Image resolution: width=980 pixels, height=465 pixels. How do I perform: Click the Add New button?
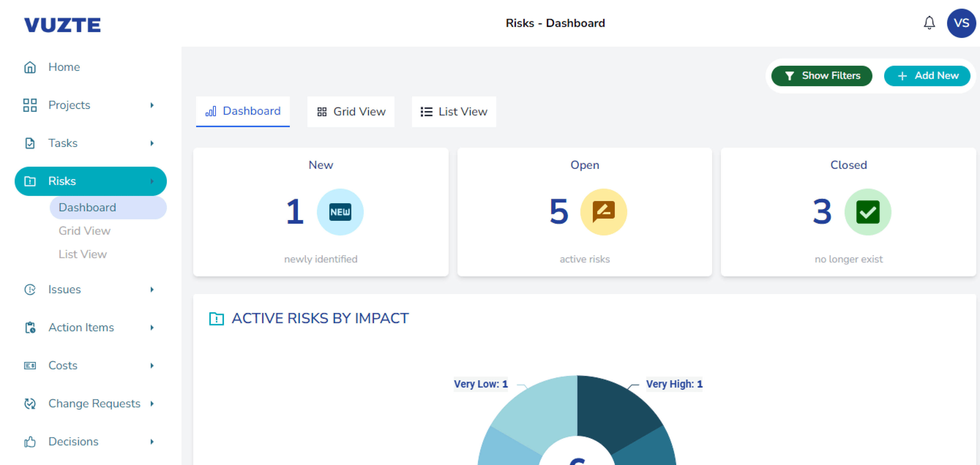[x=927, y=76]
